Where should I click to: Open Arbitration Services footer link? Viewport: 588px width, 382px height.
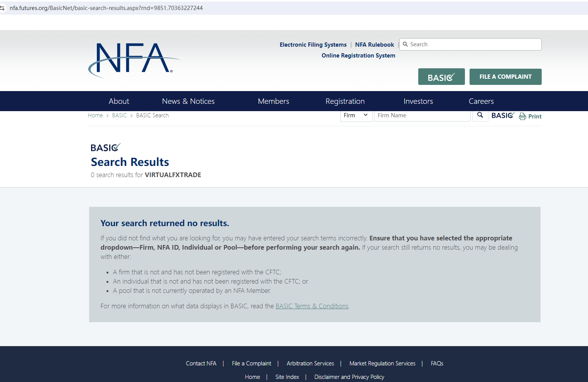[310, 363]
